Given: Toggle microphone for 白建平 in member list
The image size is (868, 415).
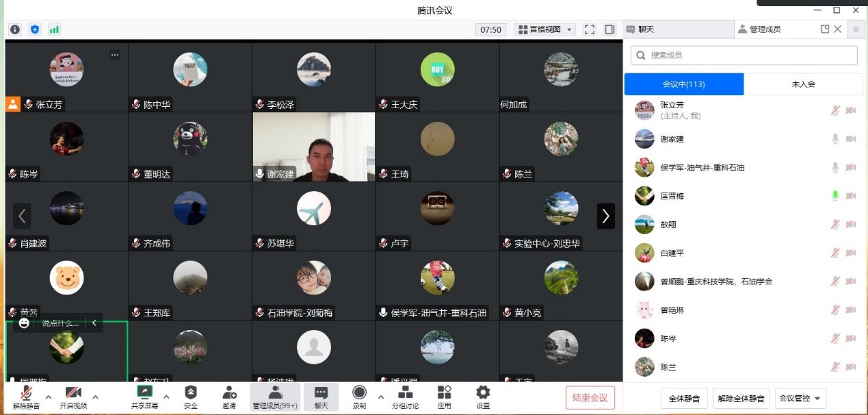Looking at the screenshot, I should pyautogui.click(x=835, y=253).
